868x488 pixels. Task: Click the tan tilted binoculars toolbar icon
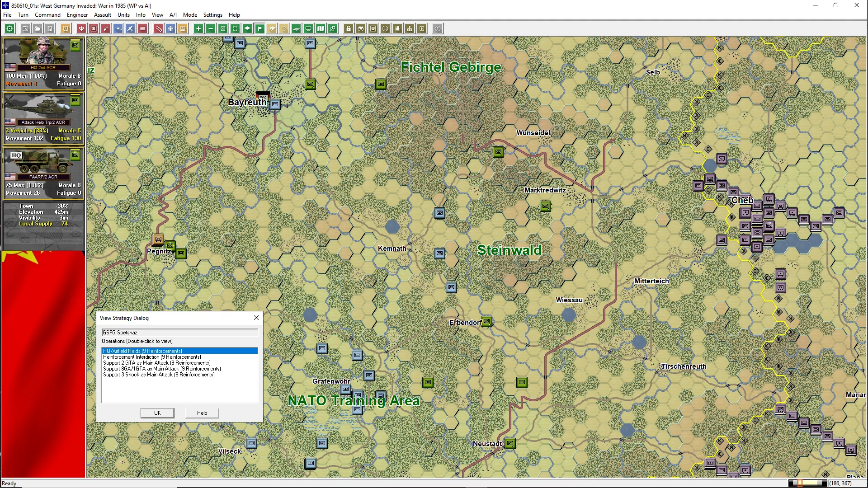pyautogui.click(x=272, y=28)
